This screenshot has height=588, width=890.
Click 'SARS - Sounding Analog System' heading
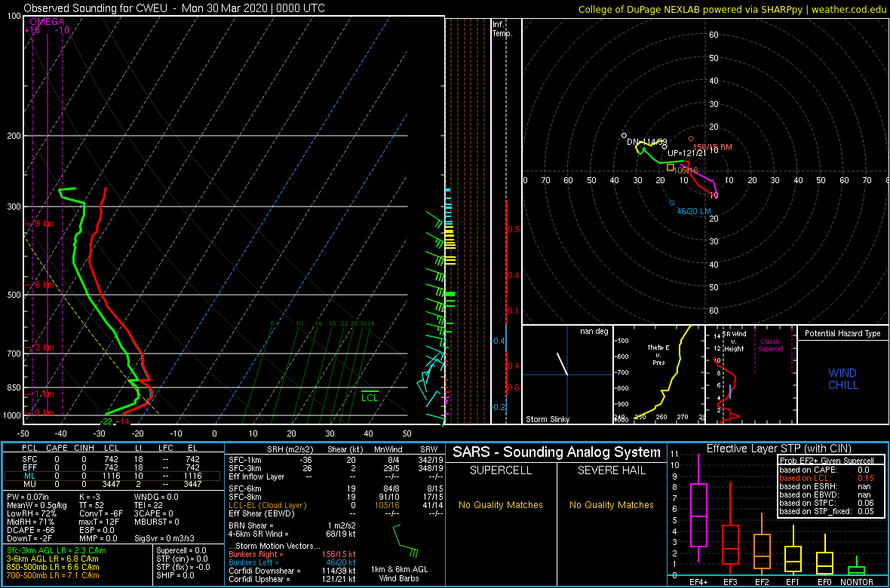tap(557, 452)
